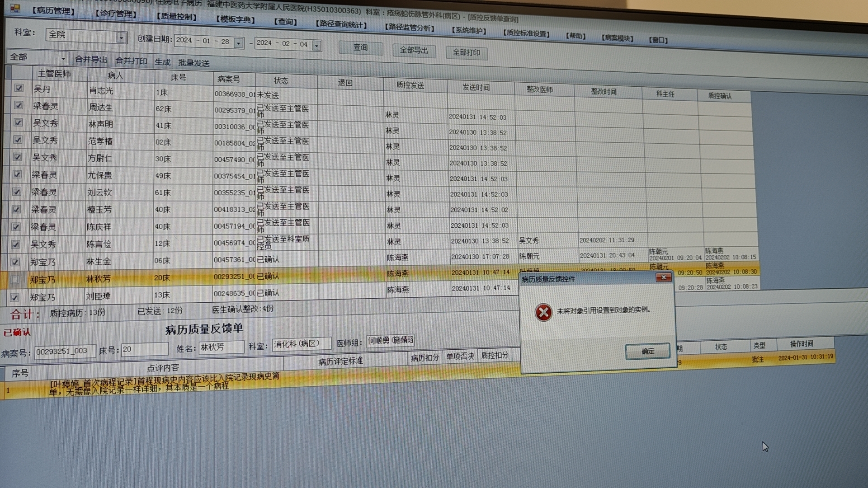Image resolution: width=868 pixels, height=488 pixels.
Task: Click the application icon at top-left
Action: (14, 8)
